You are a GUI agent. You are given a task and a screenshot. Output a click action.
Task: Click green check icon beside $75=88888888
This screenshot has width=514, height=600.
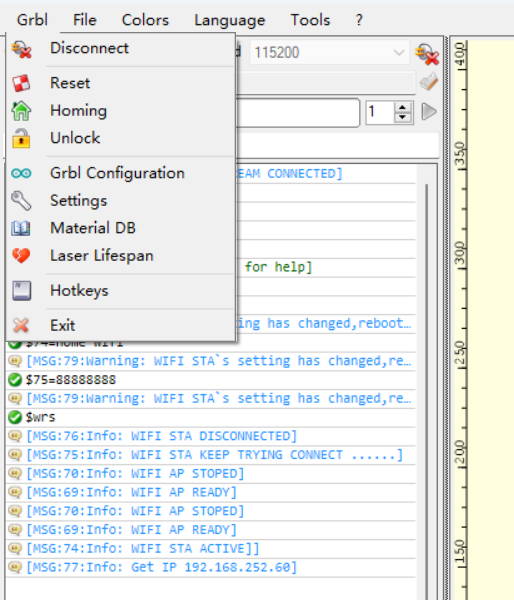pos(15,380)
